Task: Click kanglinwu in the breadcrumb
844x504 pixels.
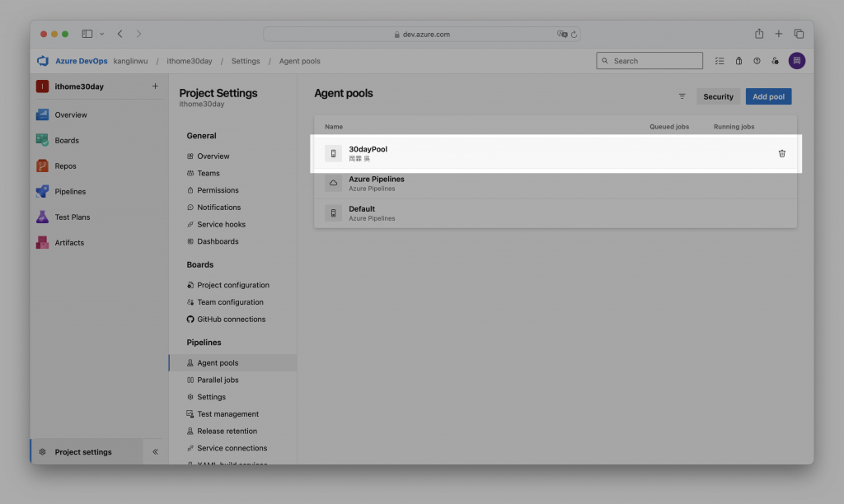Action: tap(130, 61)
